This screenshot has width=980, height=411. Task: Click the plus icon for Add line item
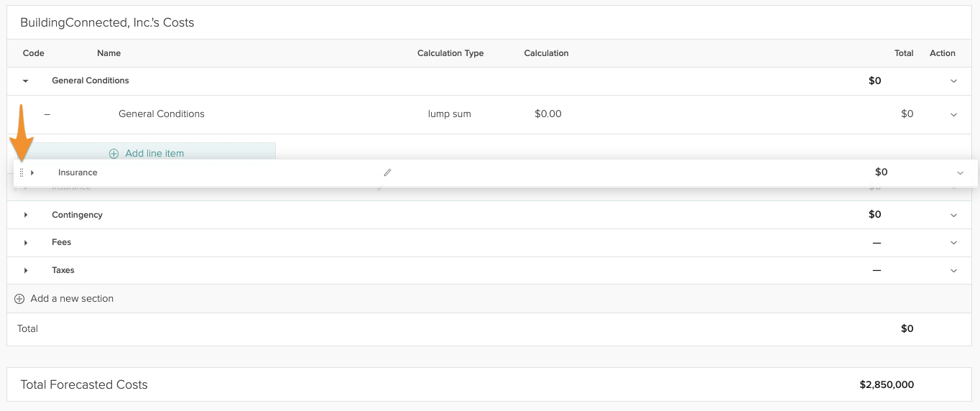[x=114, y=154]
